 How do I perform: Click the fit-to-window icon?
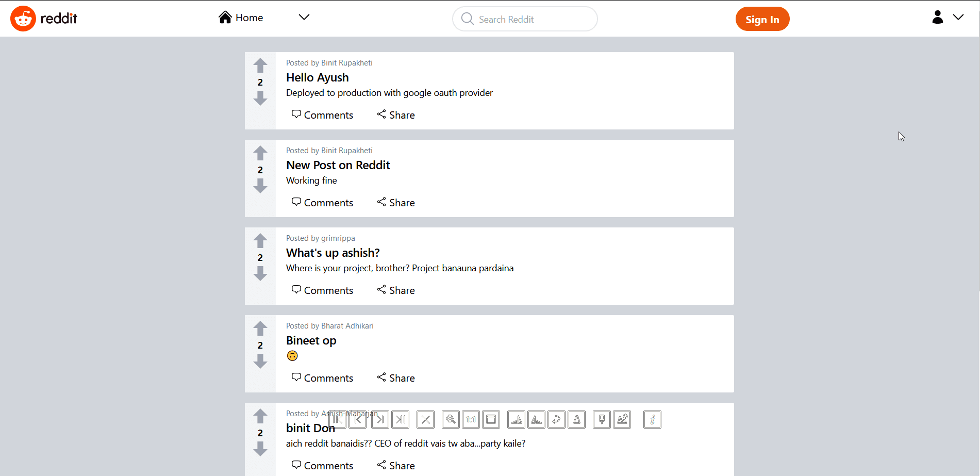(491, 420)
